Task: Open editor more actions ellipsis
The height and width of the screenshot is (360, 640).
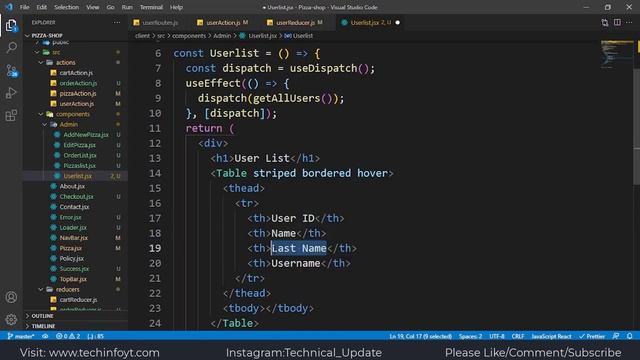Action: tap(629, 22)
